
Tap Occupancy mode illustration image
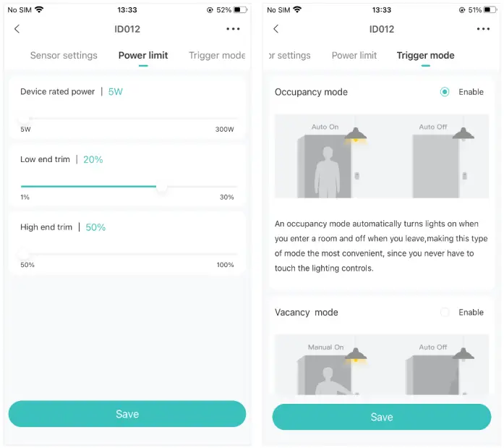[381, 156]
